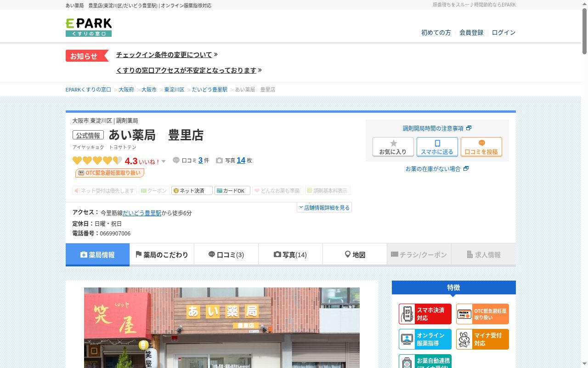Click the speech bubble icon in 口コミを投稿

coord(481,143)
